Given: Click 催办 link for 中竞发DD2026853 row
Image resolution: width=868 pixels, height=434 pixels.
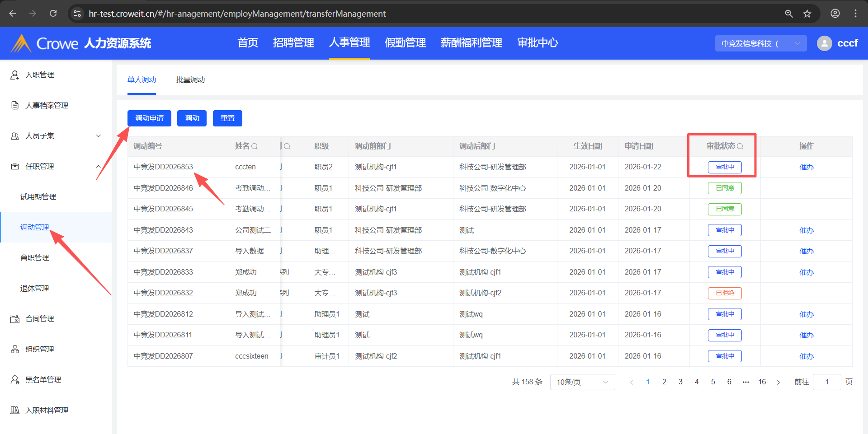Looking at the screenshot, I should (806, 167).
